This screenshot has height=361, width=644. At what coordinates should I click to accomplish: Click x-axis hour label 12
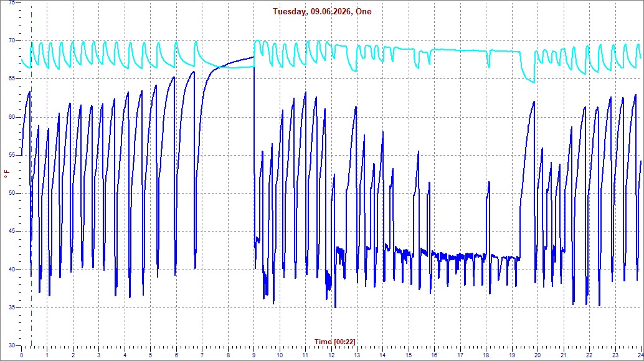331,355
